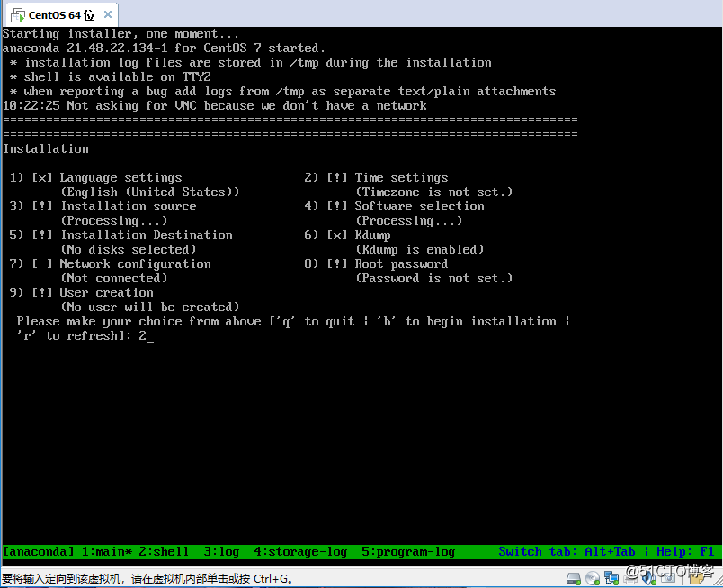Click the 'Switch tab: Alt+Tab' hint
723x588 pixels.
(x=567, y=551)
